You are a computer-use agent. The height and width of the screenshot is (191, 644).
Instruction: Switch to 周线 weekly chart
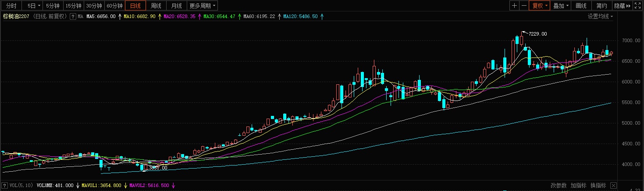156,6
